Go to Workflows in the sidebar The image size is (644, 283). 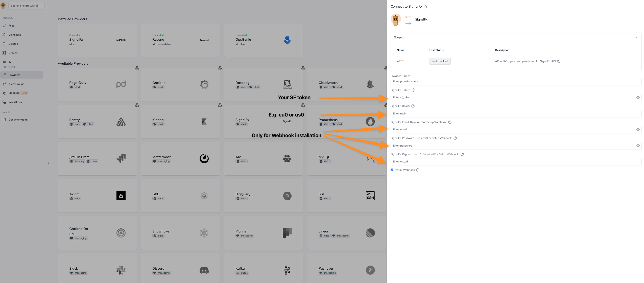click(15, 102)
